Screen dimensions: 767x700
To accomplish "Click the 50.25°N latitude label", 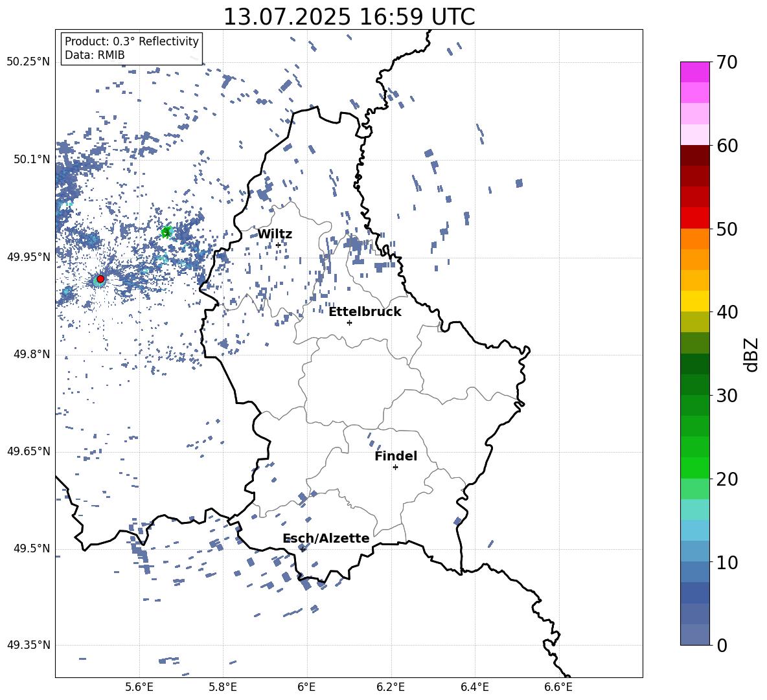I will pos(29,62).
